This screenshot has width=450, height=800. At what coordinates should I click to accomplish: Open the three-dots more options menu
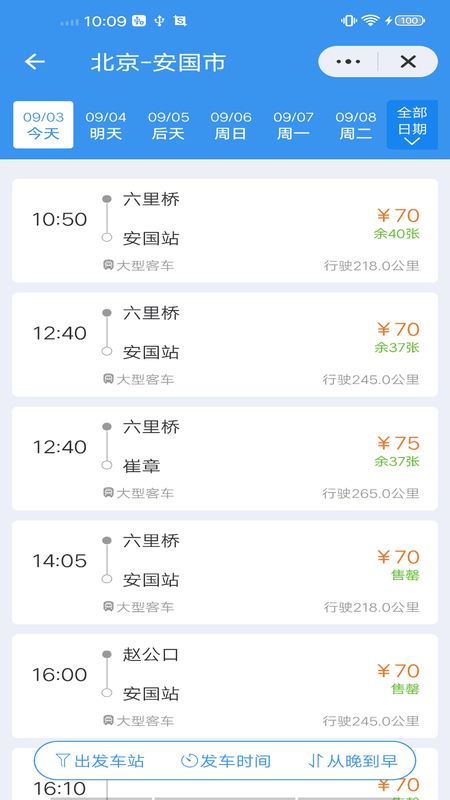click(x=348, y=62)
